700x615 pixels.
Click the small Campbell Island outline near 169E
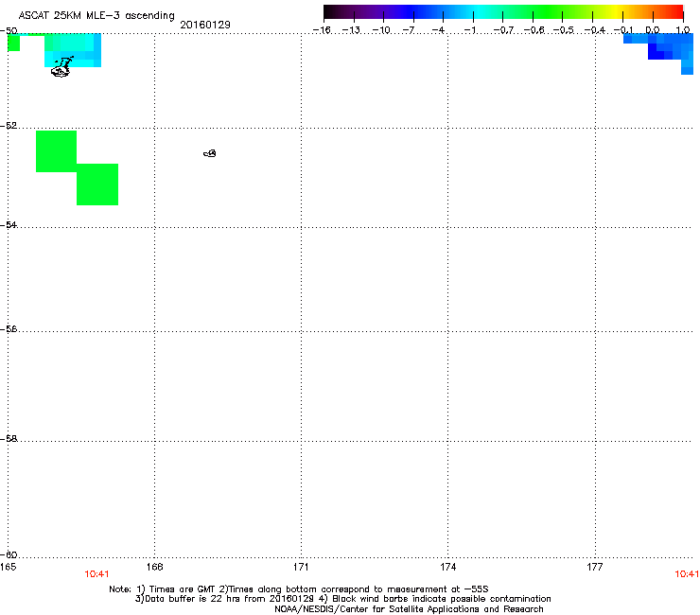(x=210, y=153)
